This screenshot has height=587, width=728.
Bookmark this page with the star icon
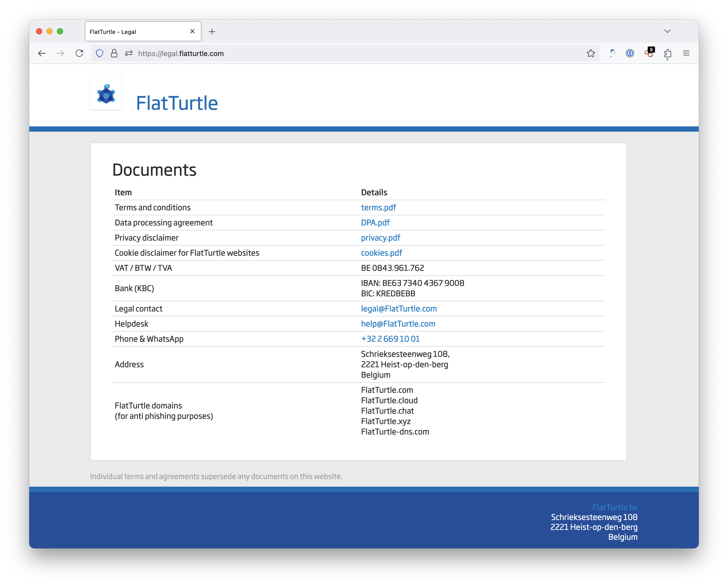point(591,53)
